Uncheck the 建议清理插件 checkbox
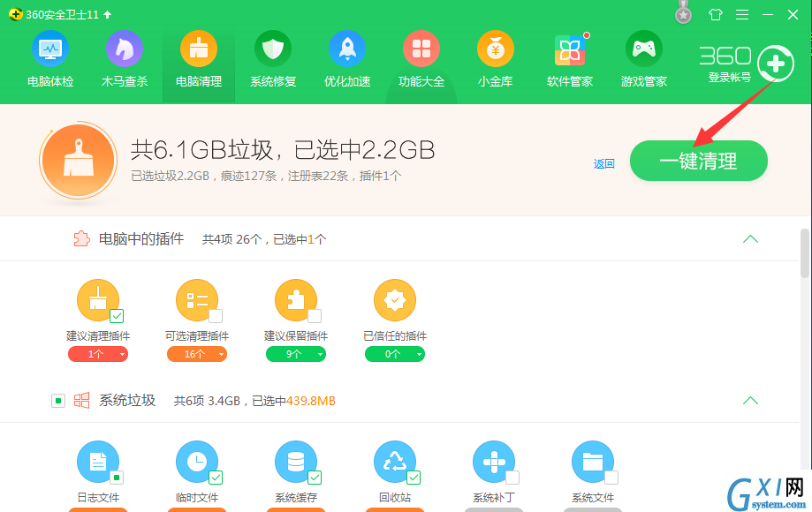 (117, 315)
